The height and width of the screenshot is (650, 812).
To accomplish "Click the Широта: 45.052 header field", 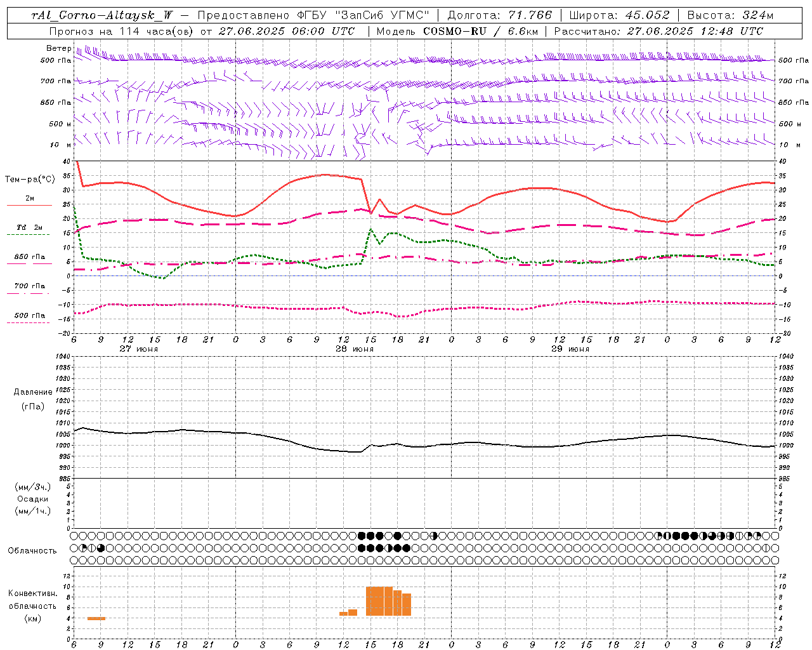I will [x=619, y=15].
